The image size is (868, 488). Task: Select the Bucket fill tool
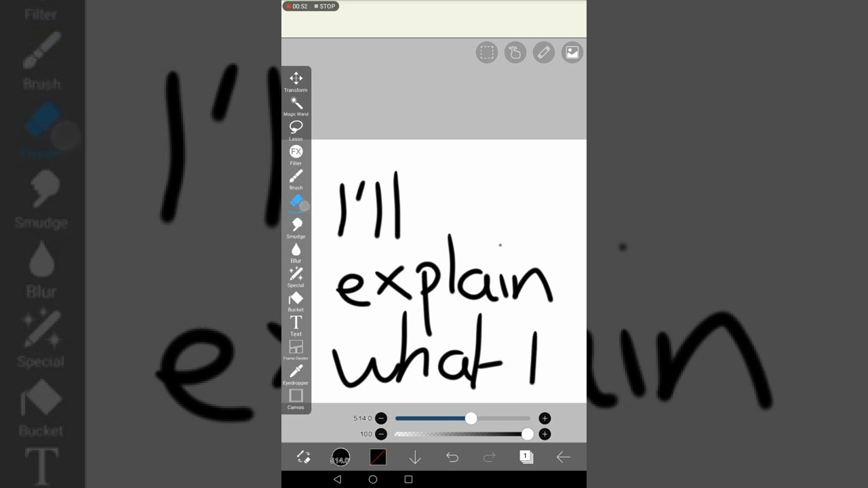coord(296,301)
